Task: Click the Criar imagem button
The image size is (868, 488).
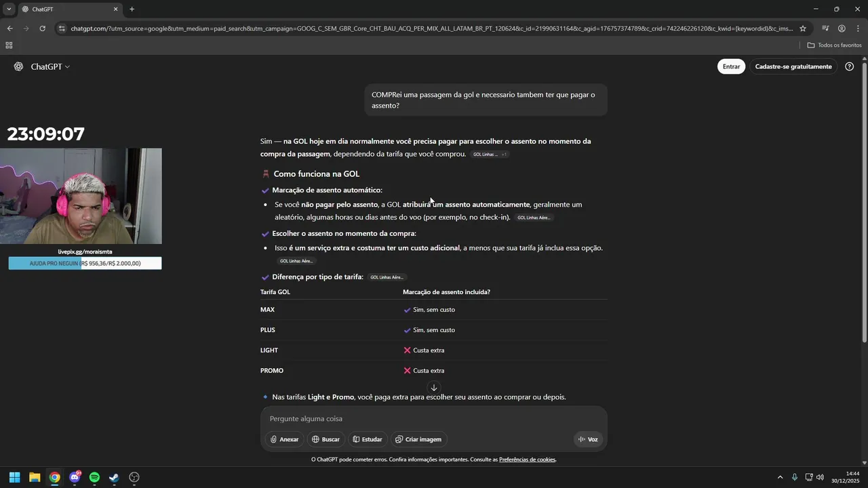Action: (x=418, y=439)
